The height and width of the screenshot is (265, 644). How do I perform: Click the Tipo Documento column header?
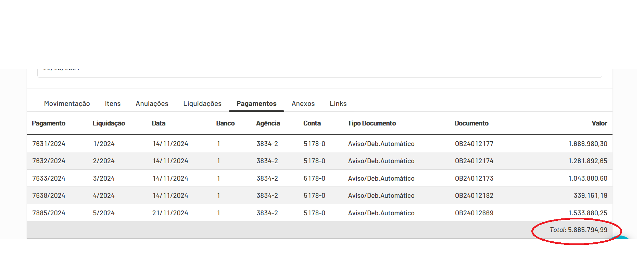[x=372, y=123]
